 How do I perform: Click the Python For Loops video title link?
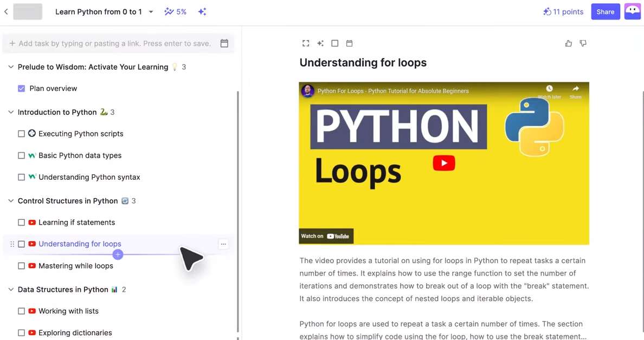click(393, 91)
